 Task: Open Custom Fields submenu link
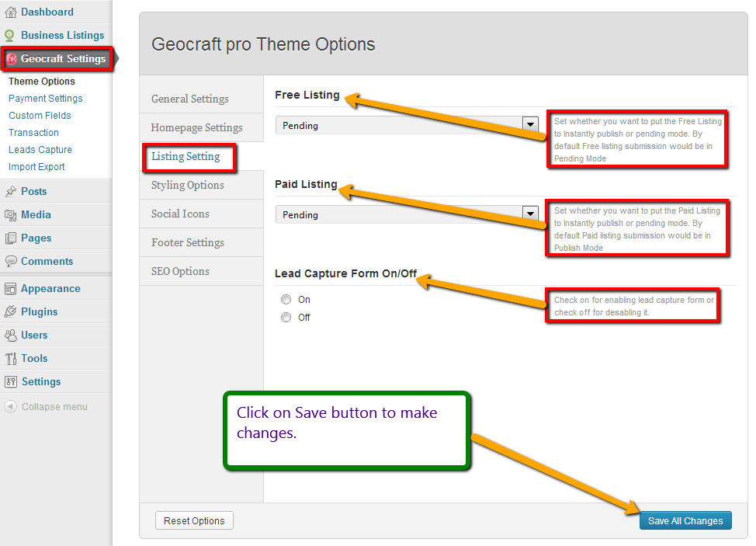coord(40,116)
